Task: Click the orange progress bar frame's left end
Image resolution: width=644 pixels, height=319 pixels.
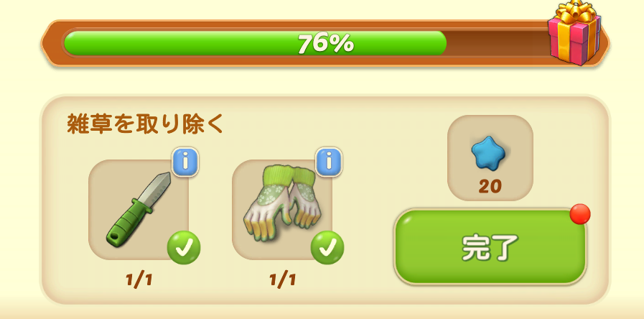Action: coord(52,43)
